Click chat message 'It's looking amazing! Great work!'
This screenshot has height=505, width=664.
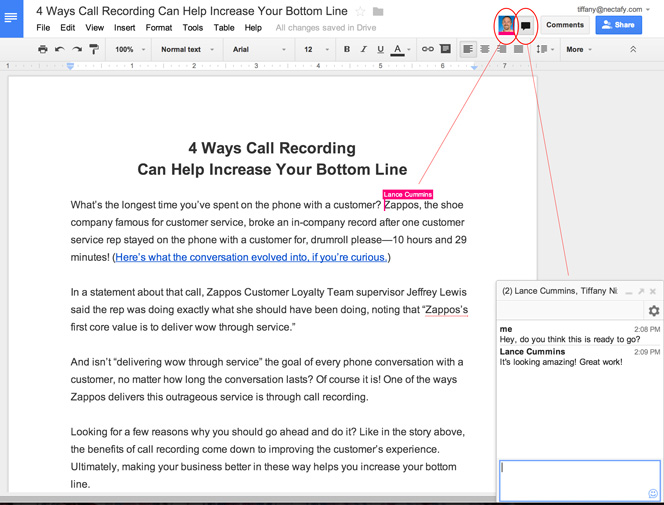click(561, 362)
